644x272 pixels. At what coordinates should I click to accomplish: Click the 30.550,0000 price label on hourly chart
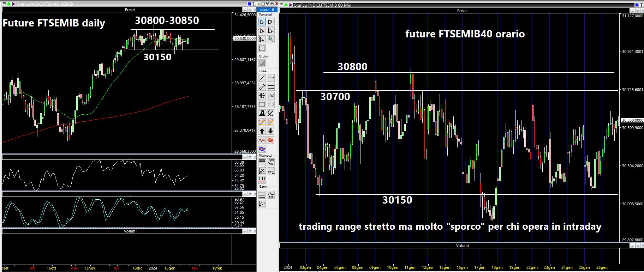[x=632, y=120]
